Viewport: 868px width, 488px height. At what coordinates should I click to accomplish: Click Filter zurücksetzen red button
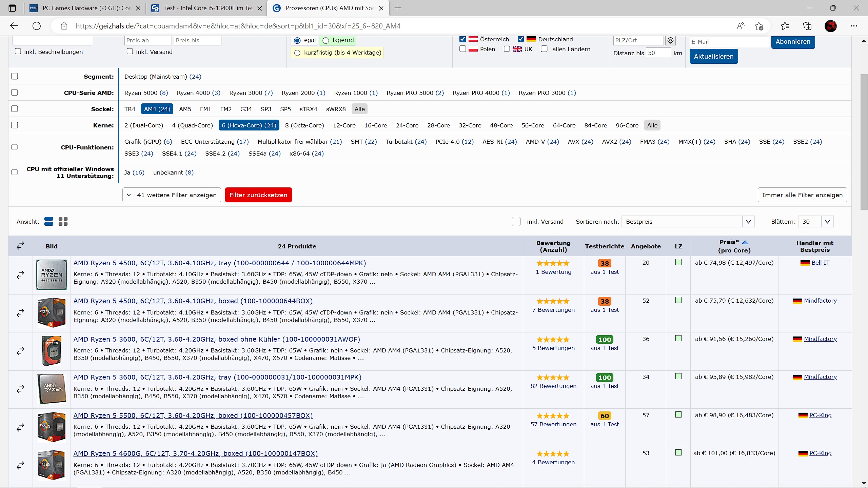pos(258,195)
